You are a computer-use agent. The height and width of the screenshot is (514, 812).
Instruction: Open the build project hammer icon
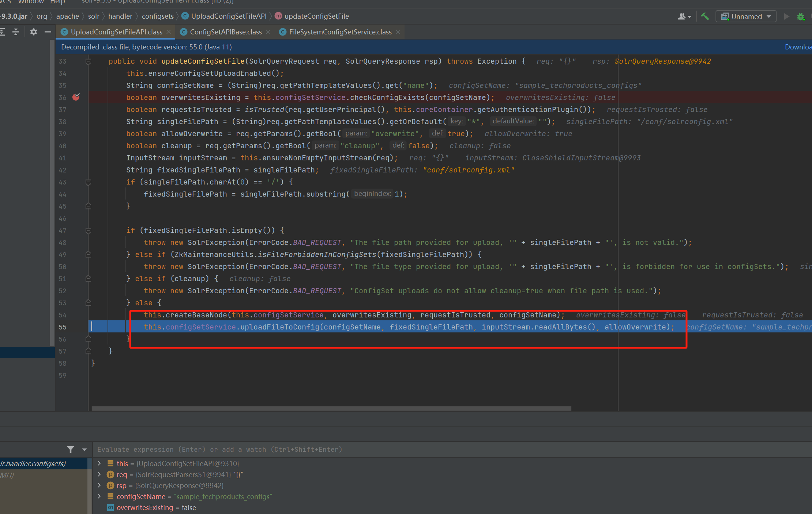pos(705,16)
